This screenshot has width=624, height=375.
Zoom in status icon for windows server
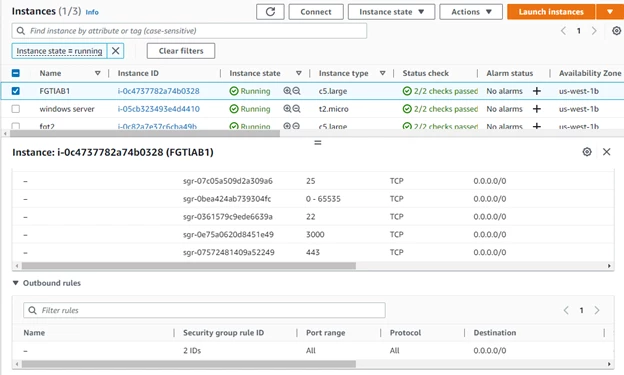tap(287, 108)
